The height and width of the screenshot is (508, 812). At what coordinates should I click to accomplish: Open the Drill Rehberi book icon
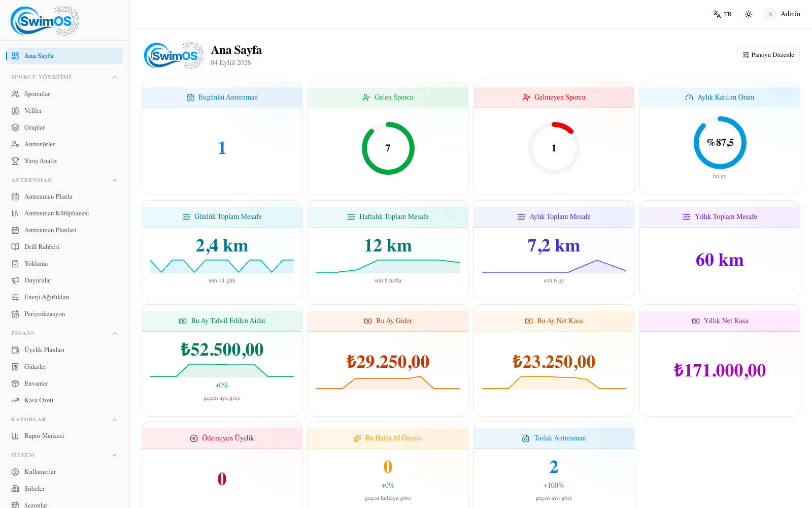point(15,247)
